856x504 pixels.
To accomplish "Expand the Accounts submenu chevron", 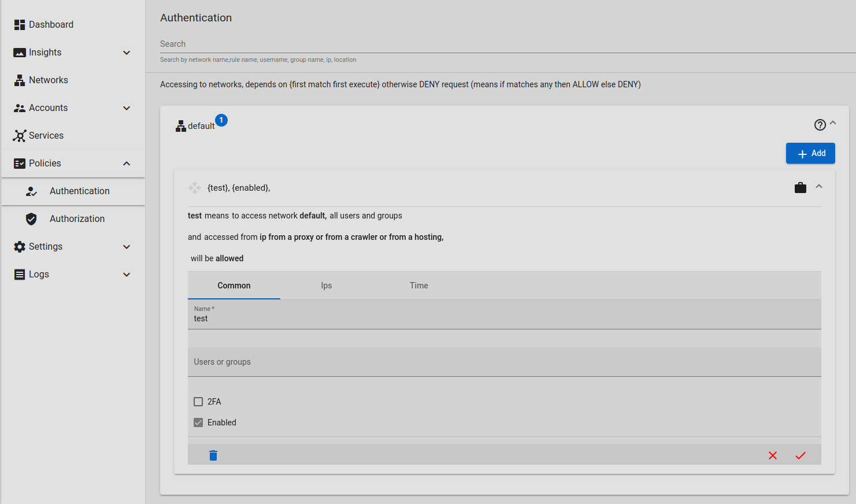I will click(127, 108).
